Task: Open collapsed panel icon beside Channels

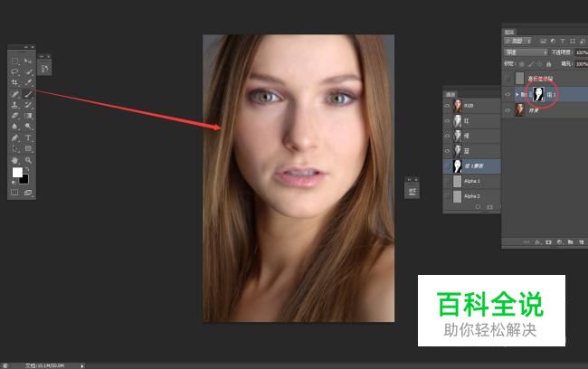Action: coord(413,191)
